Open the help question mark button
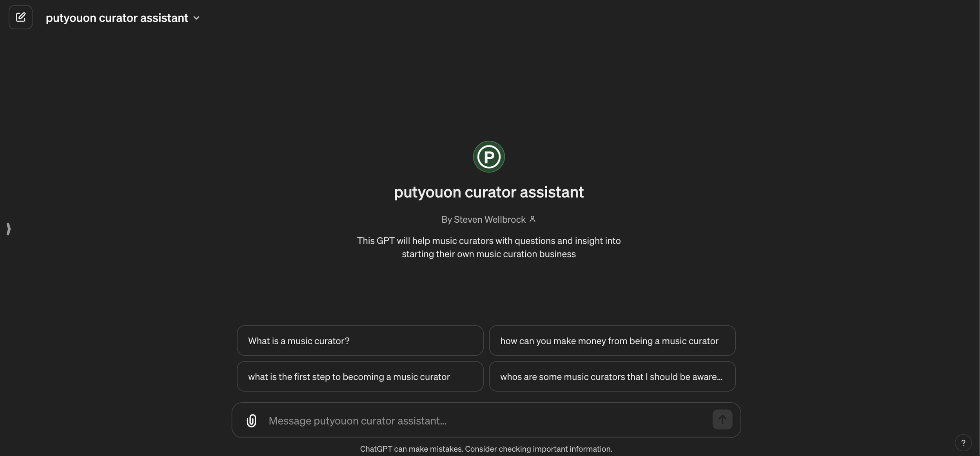 tap(963, 443)
